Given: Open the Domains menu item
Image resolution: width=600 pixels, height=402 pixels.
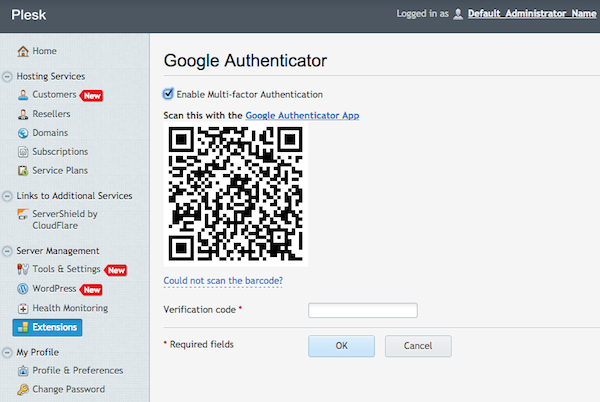Looking at the screenshot, I should pyautogui.click(x=50, y=133).
